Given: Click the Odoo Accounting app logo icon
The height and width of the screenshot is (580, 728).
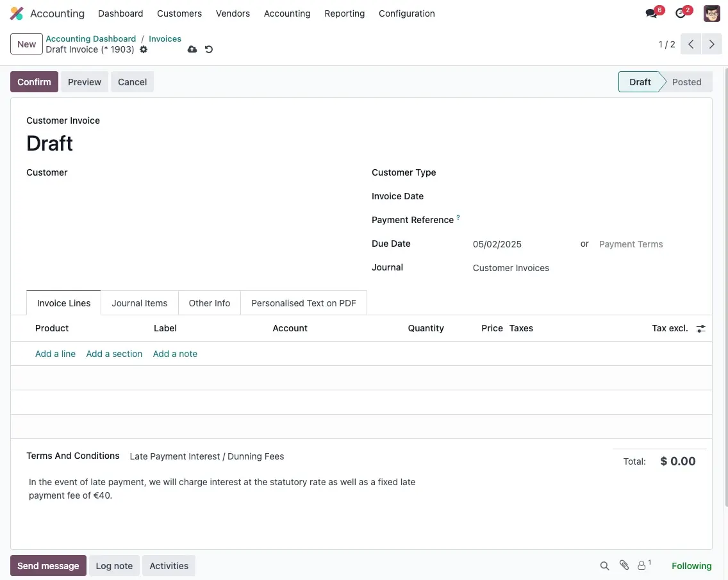Looking at the screenshot, I should click(17, 13).
